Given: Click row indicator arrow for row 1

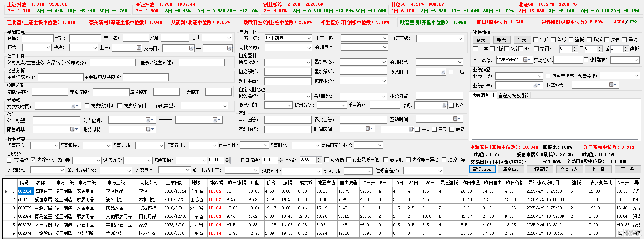Looking at the screenshot, I should (x=6, y=191).
